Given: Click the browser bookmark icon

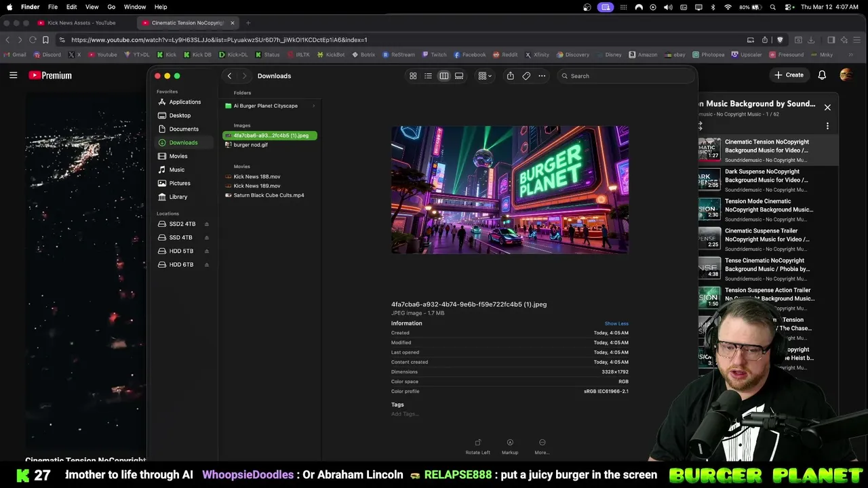Looking at the screenshot, I should pos(45,39).
